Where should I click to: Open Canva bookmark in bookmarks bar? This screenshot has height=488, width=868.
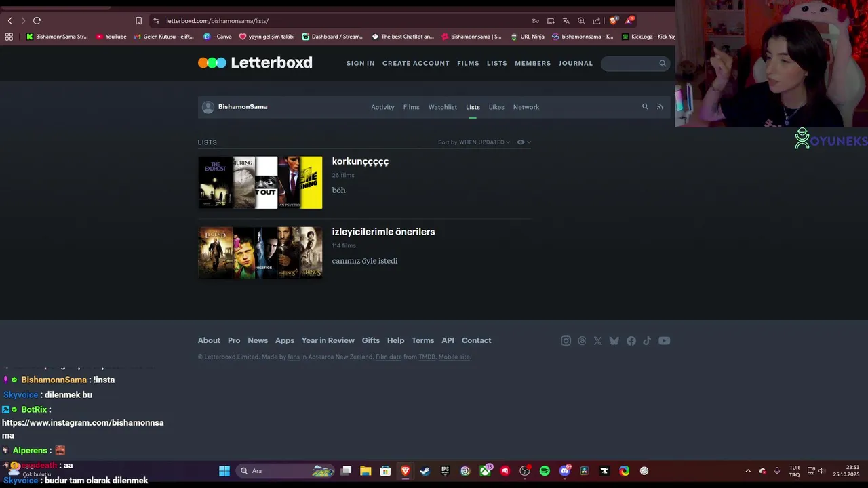click(x=218, y=37)
